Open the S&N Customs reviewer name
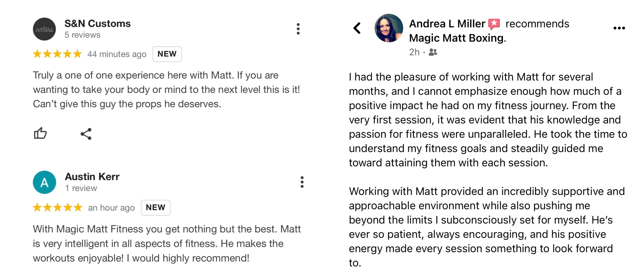This screenshot has width=644, height=279. tap(98, 24)
